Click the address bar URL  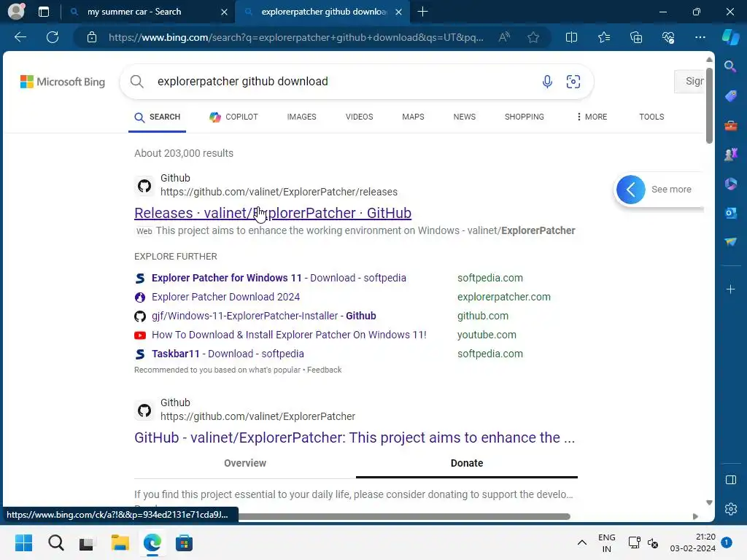tap(296, 37)
